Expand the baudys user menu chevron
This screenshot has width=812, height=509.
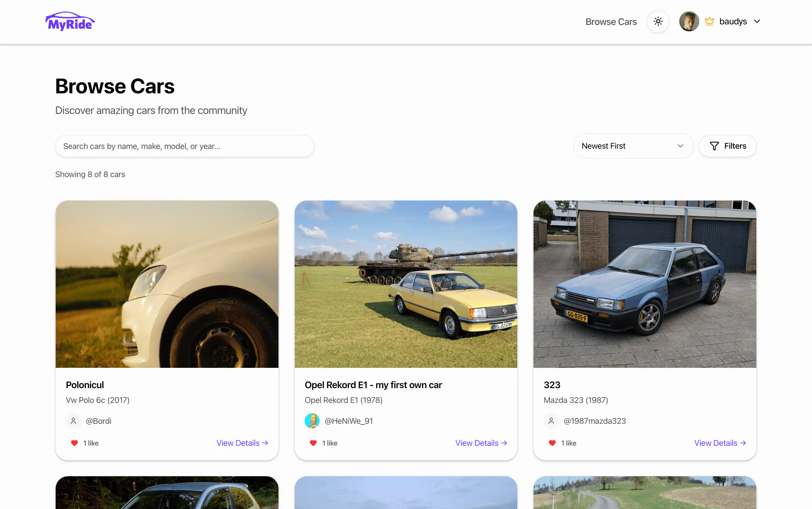tap(757, 21)
